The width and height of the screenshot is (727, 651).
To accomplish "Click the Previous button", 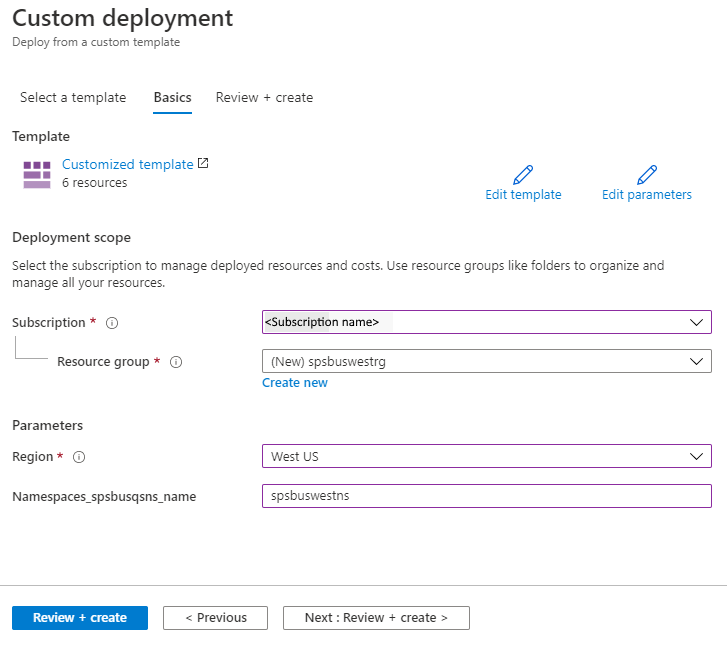I will [215, 618].
